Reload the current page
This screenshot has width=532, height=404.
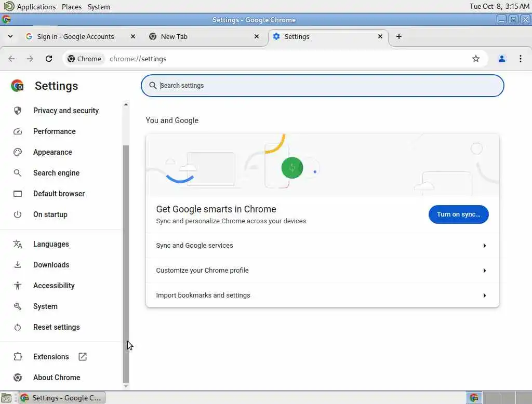tap(49, 59)
